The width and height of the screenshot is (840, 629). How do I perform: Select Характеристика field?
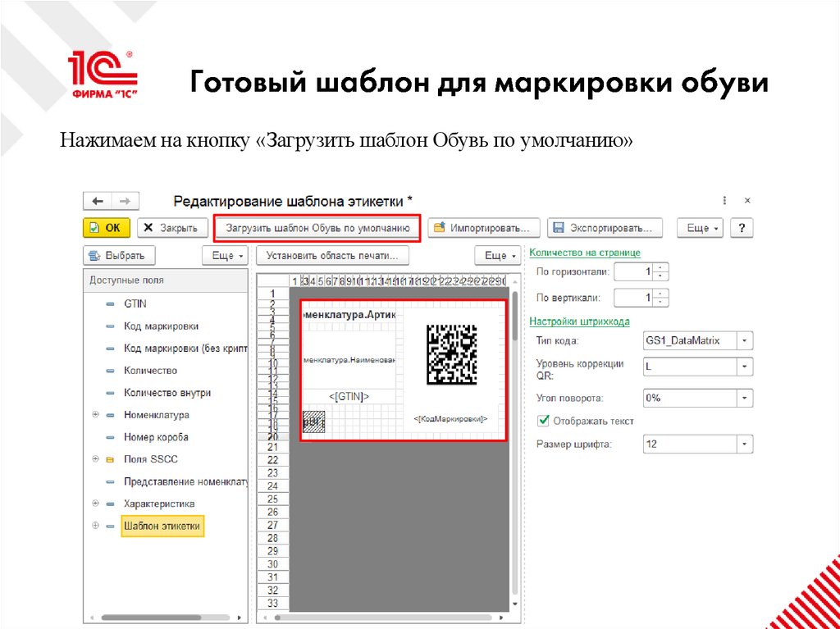click(159, 504)
